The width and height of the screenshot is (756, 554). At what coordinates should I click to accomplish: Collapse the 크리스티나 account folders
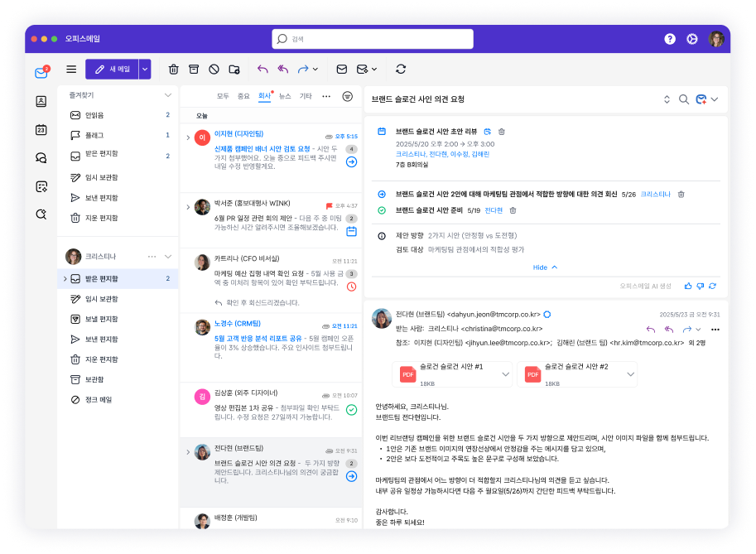pyautogui.click(x=168, y=257)
